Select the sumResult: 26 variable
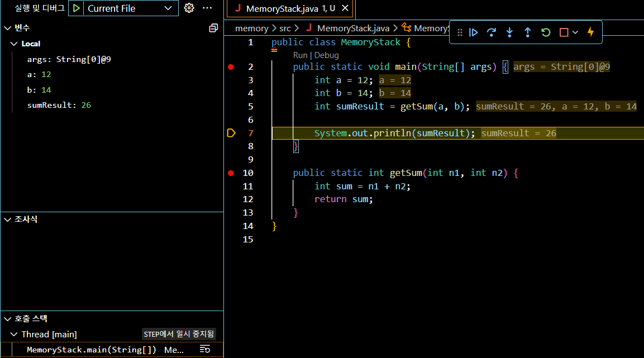 pos(59,105)
